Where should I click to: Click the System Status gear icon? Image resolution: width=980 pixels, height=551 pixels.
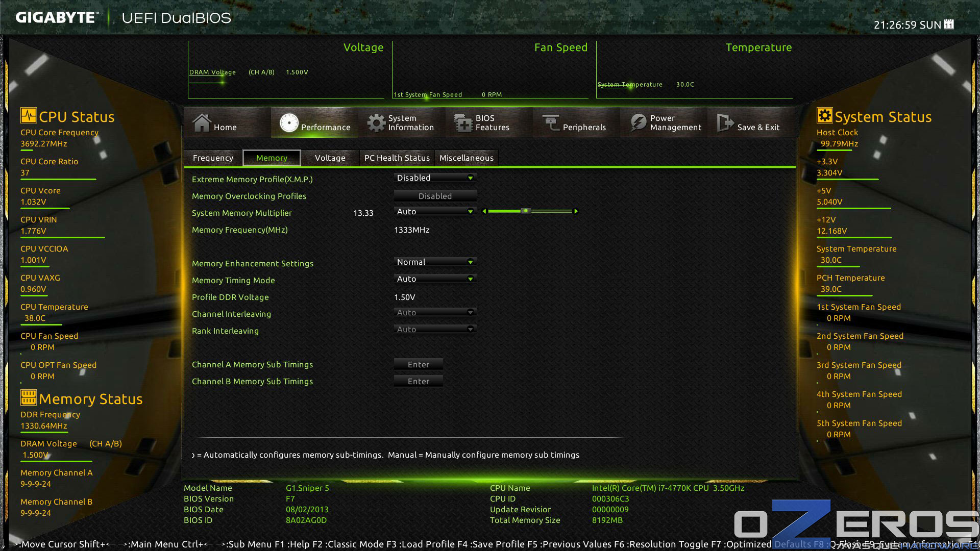point(824,115)
